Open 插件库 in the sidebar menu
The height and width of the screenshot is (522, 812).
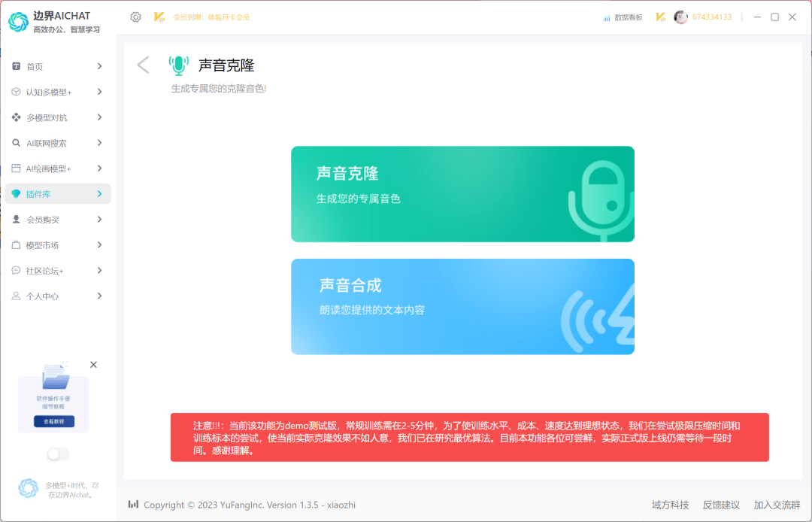point(45,193)
